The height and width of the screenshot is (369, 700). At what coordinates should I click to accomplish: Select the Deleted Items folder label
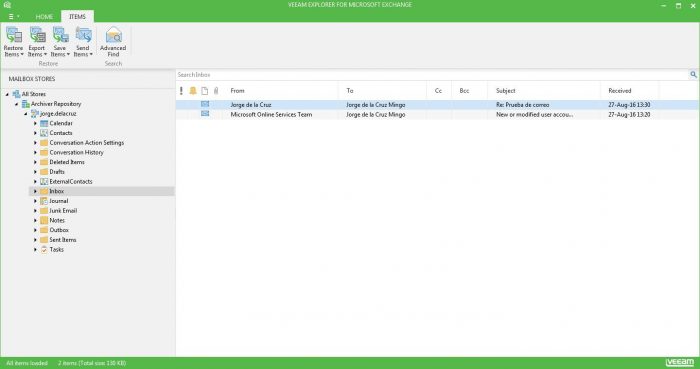point(67,162)
